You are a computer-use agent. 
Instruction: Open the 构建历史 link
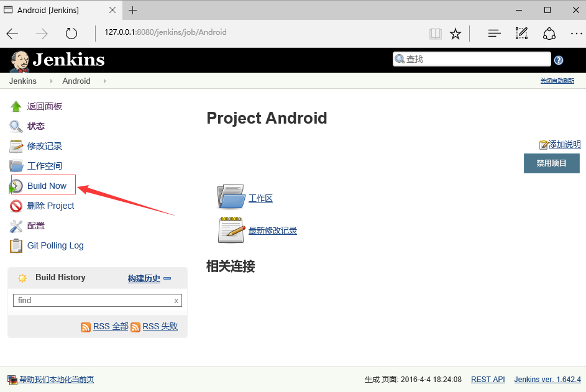click(144, 278)
